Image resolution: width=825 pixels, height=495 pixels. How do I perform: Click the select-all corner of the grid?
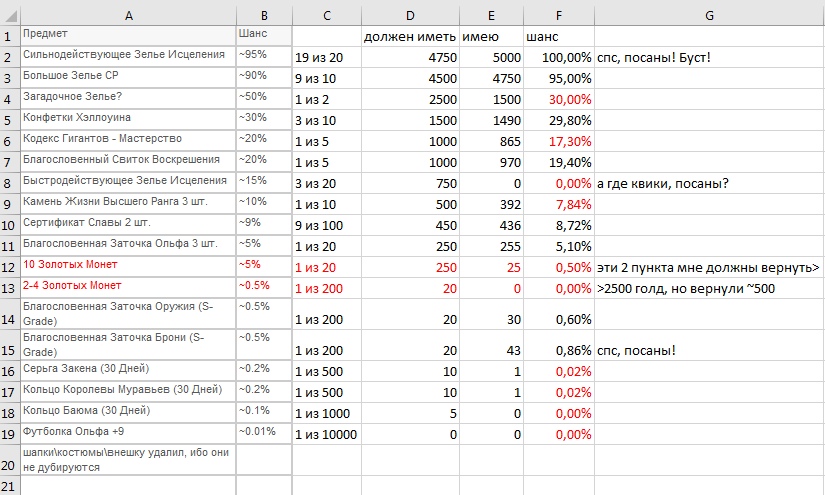[9, 14]
